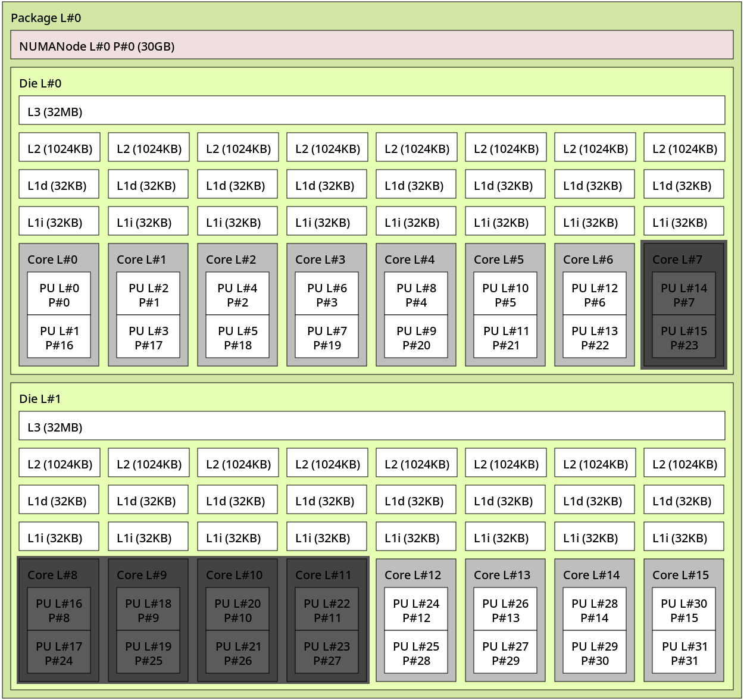Click the L1i 32KB cache above Core L#12
Viewport: 744px width, 700px height.
click(415, 536)
